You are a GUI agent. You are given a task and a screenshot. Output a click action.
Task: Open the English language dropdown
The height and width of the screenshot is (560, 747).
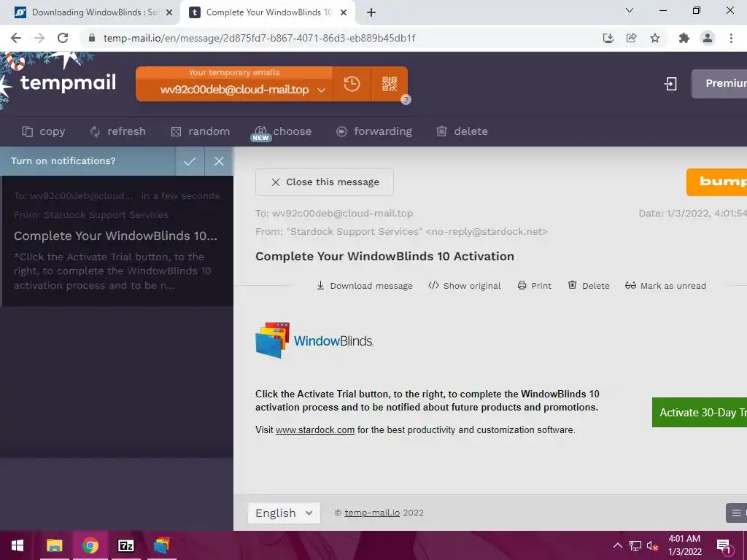click(x=284, y=513)
